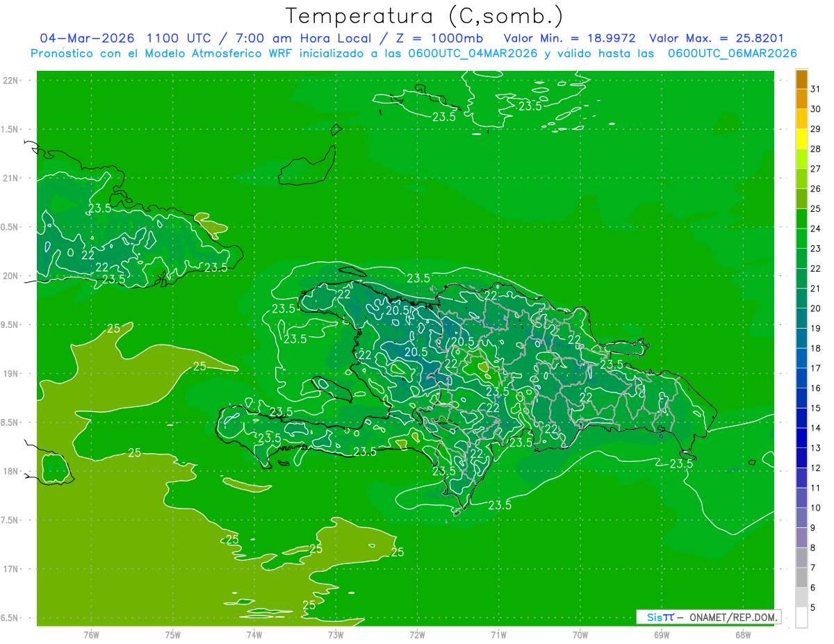
Task: Click the '76W' longitude axis label
Action: tap(91, 635)
